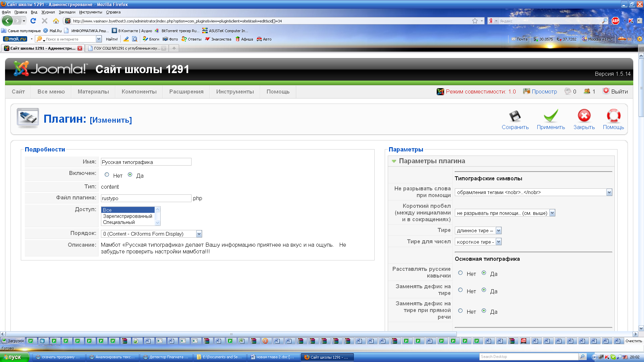
Task: Click bookmark star in address bar
Action: (x=475, y=21)
